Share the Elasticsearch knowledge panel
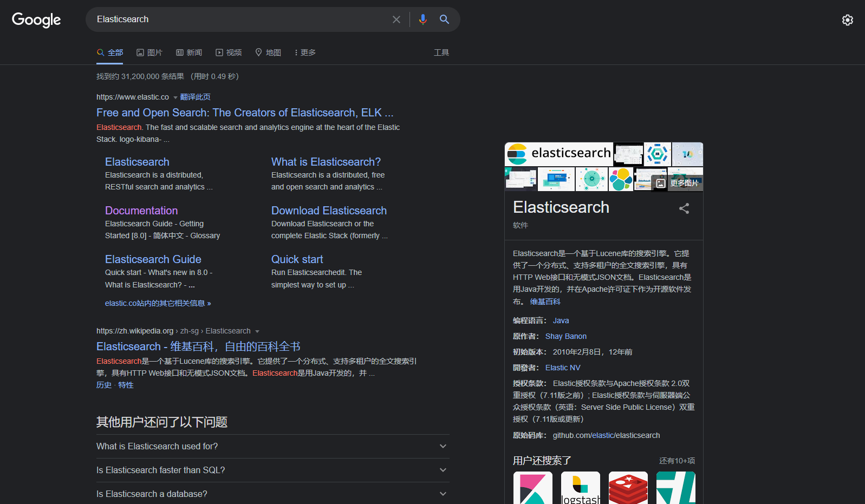865x504 pixels. 684,208
